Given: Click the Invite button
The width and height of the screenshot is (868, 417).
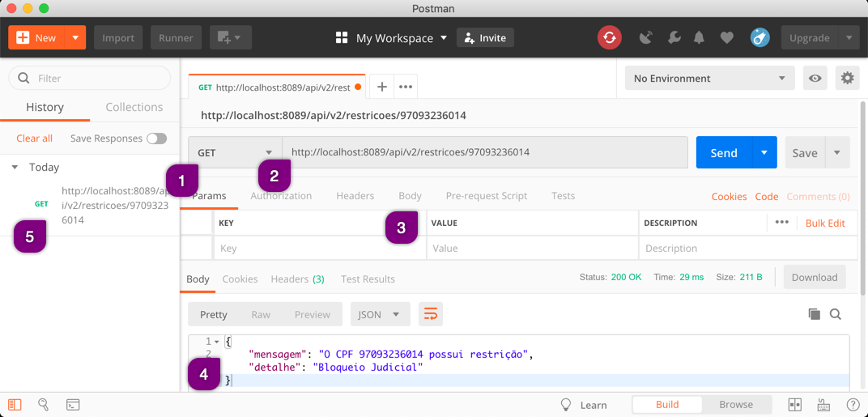Looking at the screenshot, I should pyautogui.click(x=486, y=38).
